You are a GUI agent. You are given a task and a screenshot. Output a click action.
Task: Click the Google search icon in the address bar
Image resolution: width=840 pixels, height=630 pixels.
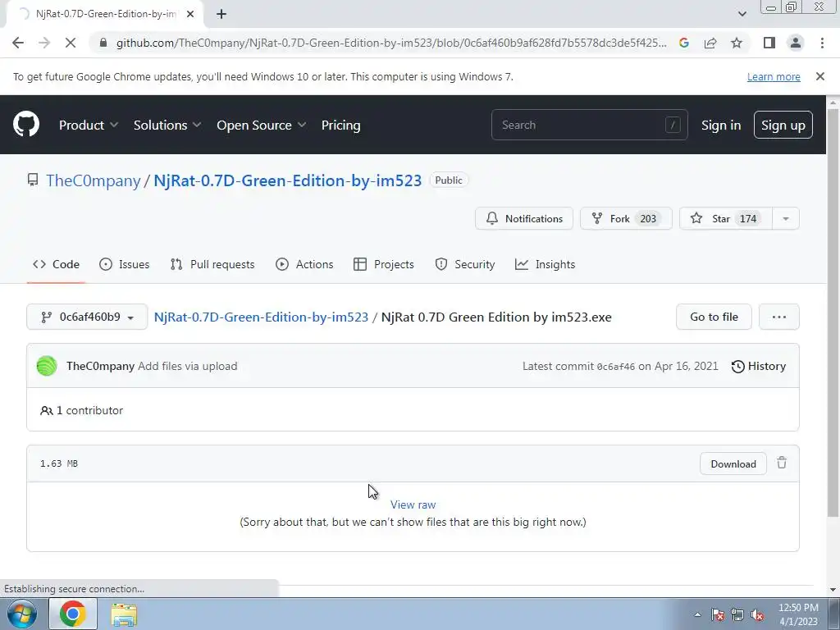click(x=683, y=43)
